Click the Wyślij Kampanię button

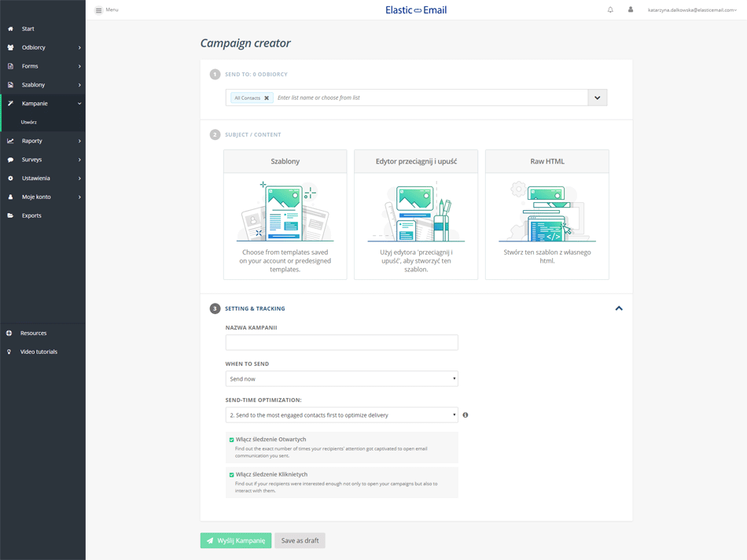pyautogui.click(x=235, y=540)
